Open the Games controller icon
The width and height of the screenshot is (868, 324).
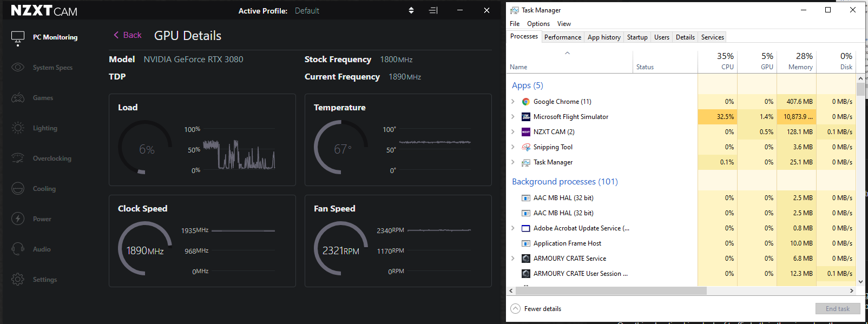(18, 98)
